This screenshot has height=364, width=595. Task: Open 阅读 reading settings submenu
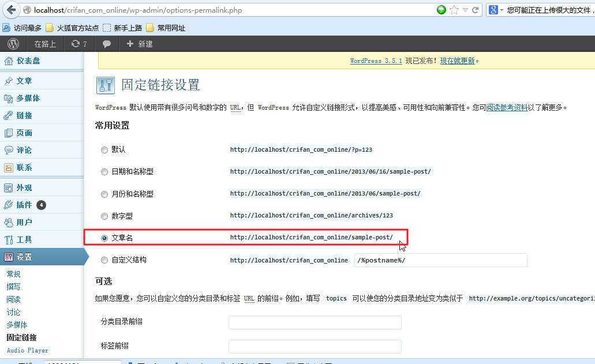14,299
